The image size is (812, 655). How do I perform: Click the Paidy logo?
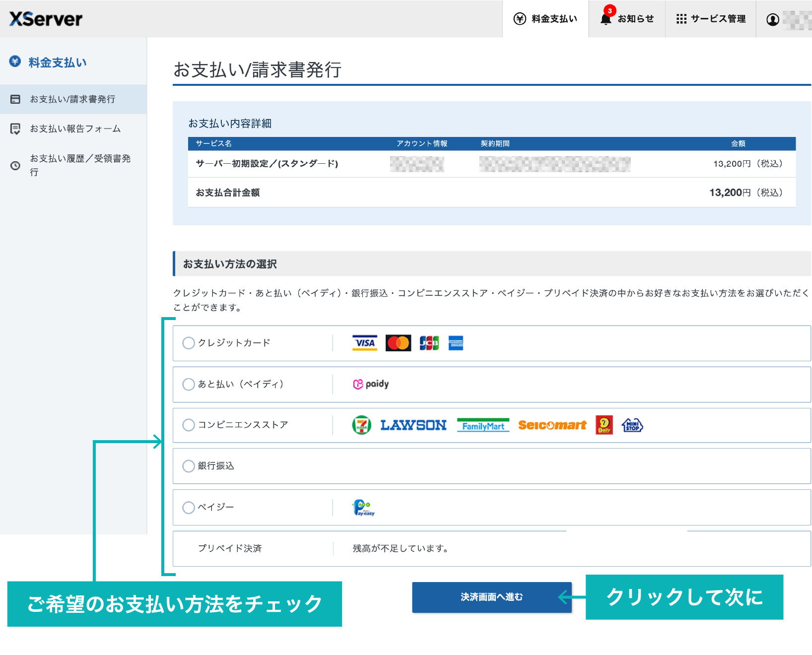click(x=371, y=384)
